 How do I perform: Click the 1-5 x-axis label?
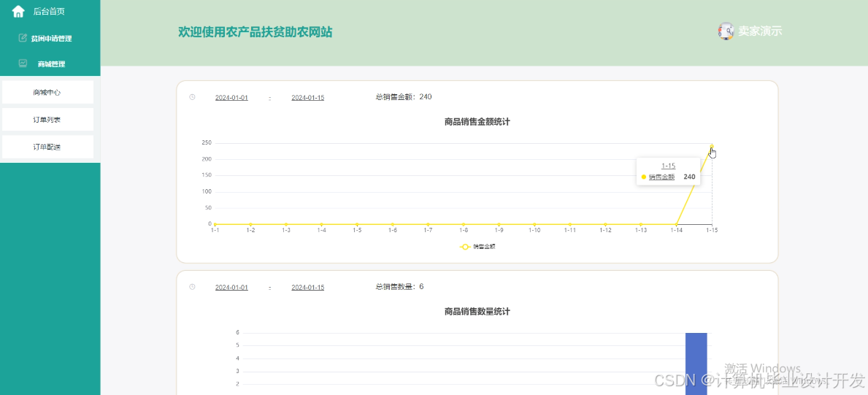[x=357, y=231]
